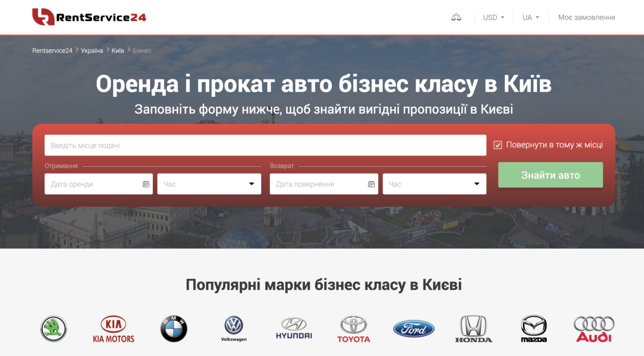Click the 'Знайти авто' button
The width and height of the screenshot is (644, 356).
tap(550, 175)
